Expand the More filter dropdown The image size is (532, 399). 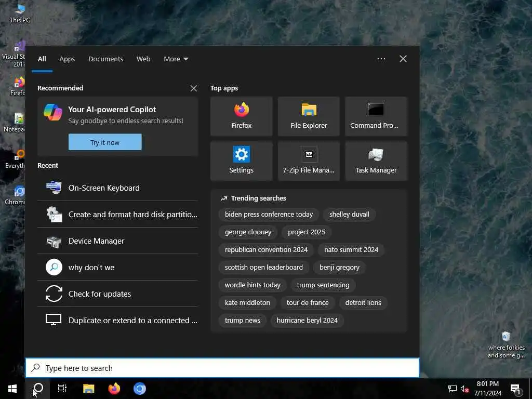point(176,59)
